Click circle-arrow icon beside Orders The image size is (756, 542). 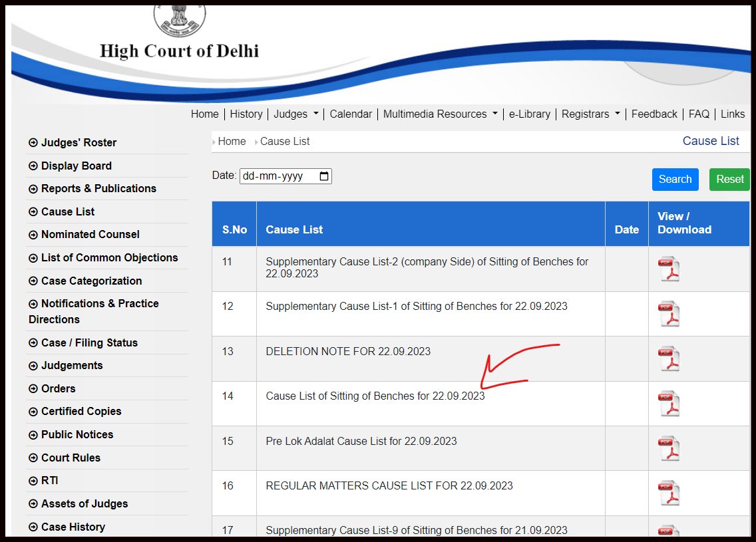coord(33,389)
